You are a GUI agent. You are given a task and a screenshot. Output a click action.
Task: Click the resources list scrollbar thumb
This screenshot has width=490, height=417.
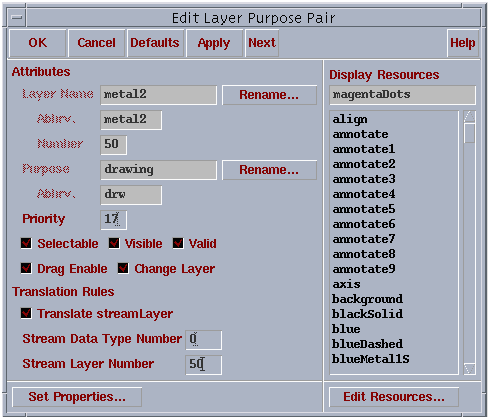click(469, 133)
